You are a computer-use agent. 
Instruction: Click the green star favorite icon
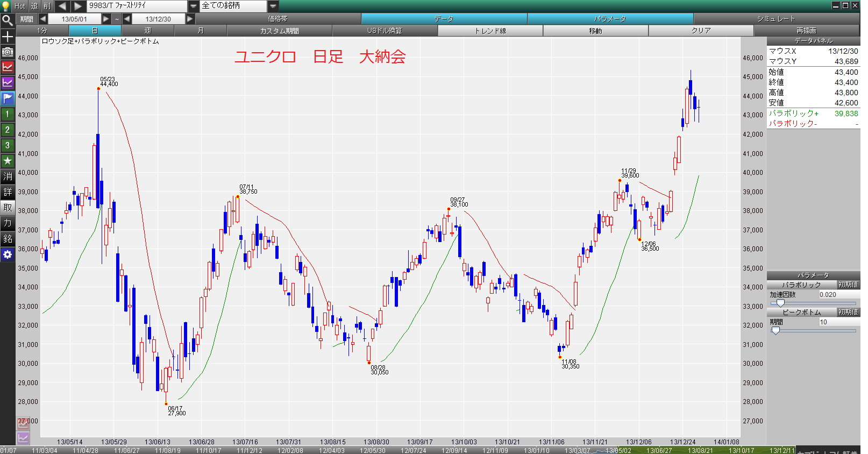coord(8,161)
